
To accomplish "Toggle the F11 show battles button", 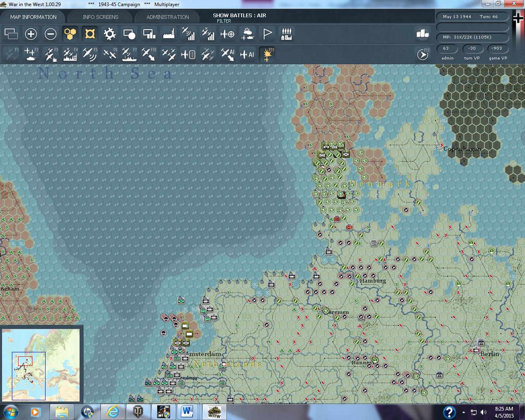I will (x=268, y=54).
